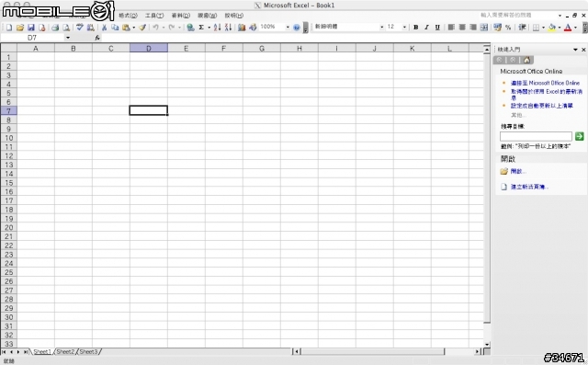Image resolution: width=588 pixels, height=365 pixels.
Task: Sort ascending with the A-Z icon
Action: point(217,28)
